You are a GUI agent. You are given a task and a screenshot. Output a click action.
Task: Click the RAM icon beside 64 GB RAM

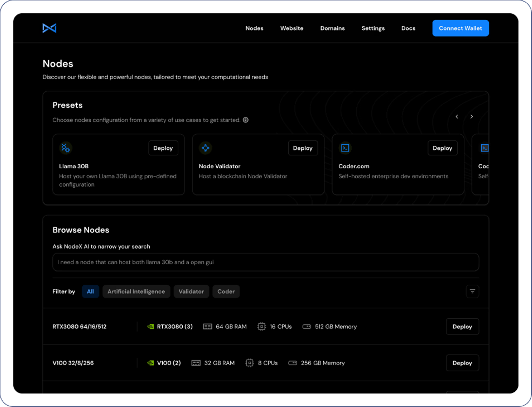[207, 326]
